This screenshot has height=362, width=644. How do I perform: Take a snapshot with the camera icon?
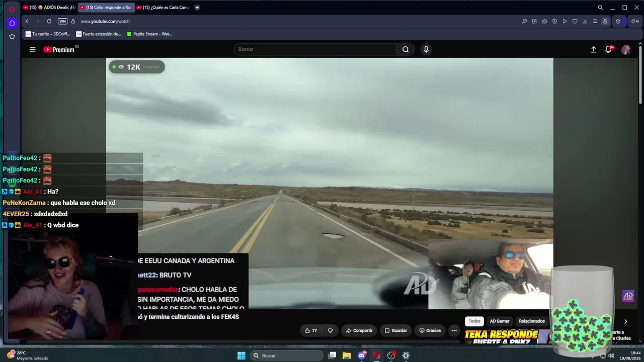(544, 21)
